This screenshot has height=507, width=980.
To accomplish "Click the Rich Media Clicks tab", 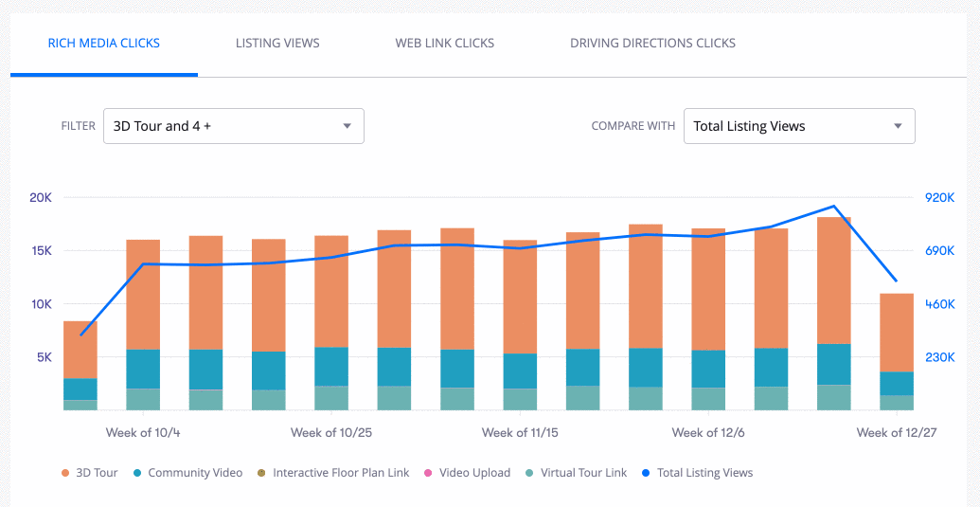I will pos(104,43).
